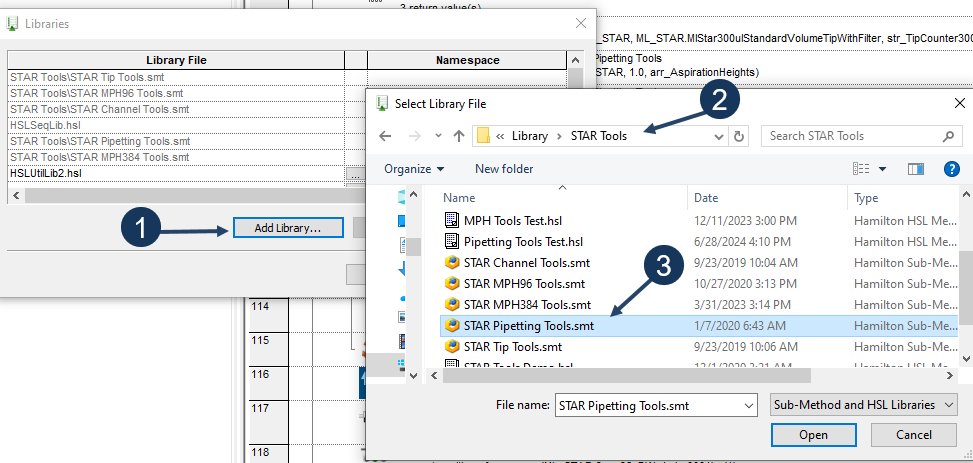Click Open in Select Library File dialog
Screen dimensions: 973x463
pos(814,434)
